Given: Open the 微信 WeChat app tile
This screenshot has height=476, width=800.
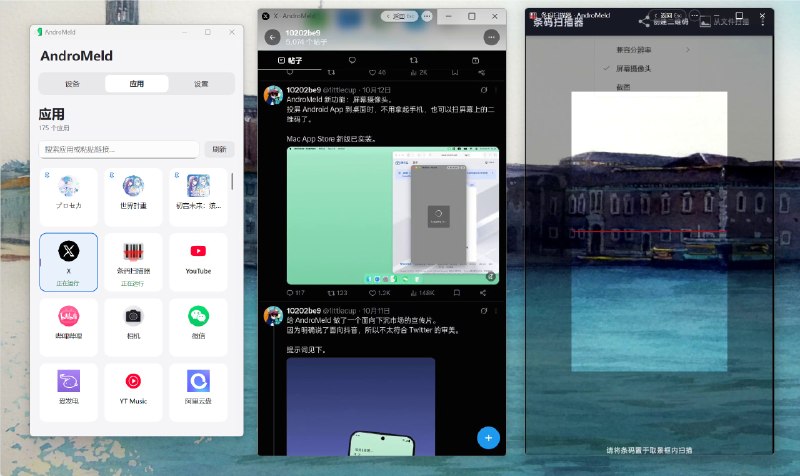Looking at the screenshot, I should pos(198,327).
